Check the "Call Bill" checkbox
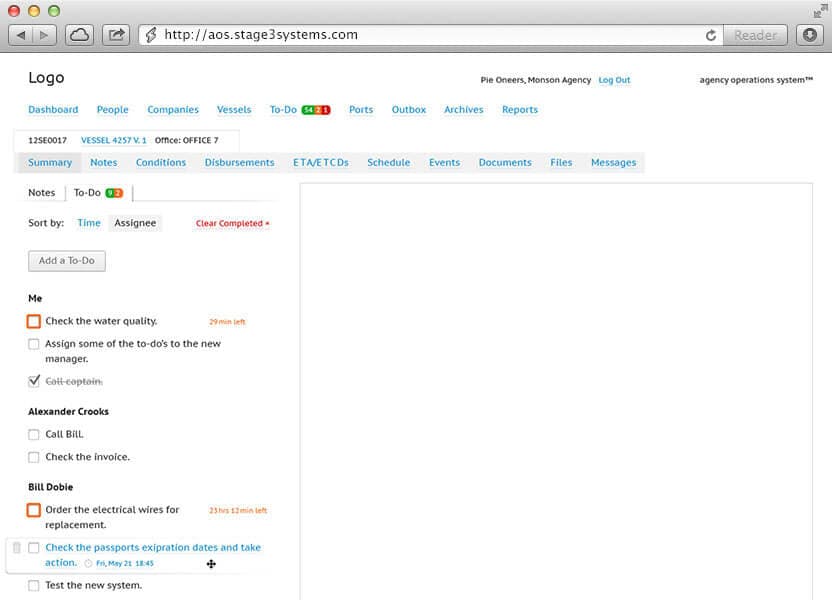Screen dimensions: 832x600 click(33, 434)
